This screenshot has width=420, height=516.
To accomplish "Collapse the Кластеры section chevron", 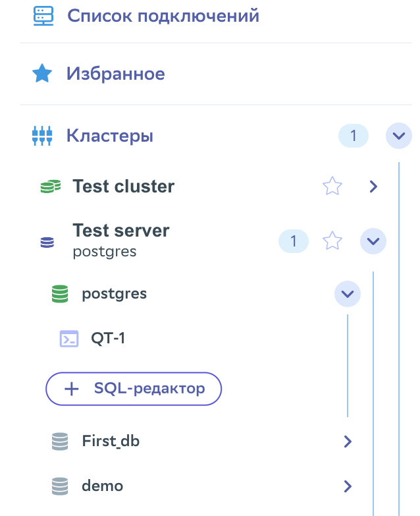I will [x=399, y=136].
